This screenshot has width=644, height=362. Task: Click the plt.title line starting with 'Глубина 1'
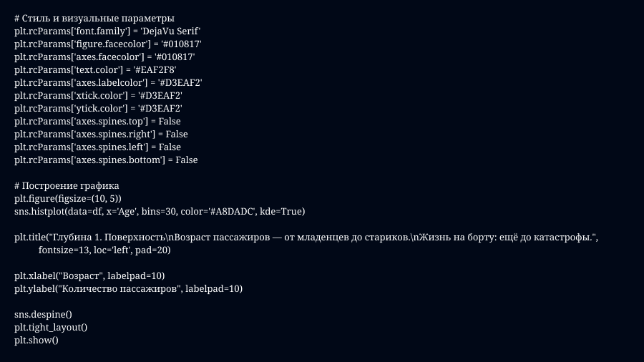306,237
